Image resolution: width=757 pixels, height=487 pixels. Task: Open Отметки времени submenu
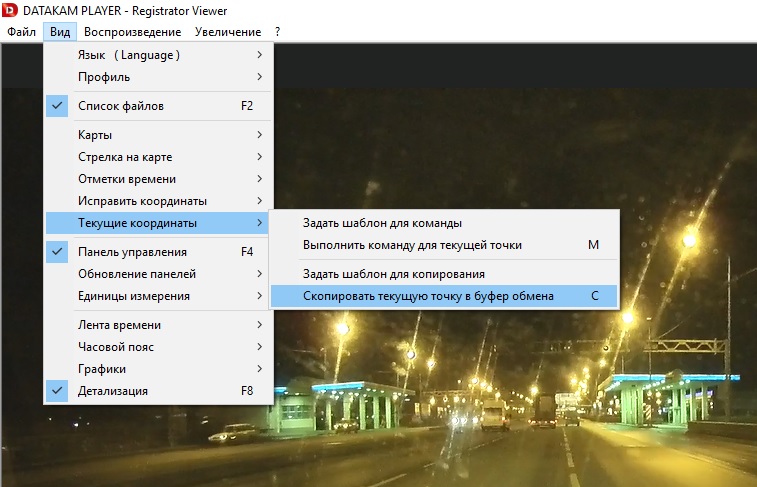tap(158, 179)
